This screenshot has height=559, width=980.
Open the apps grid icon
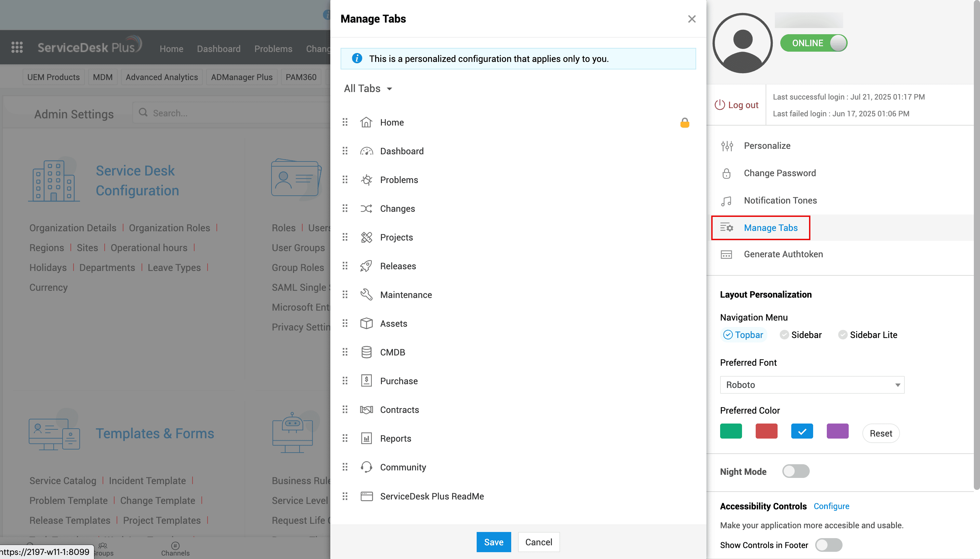tap(17, 47)
